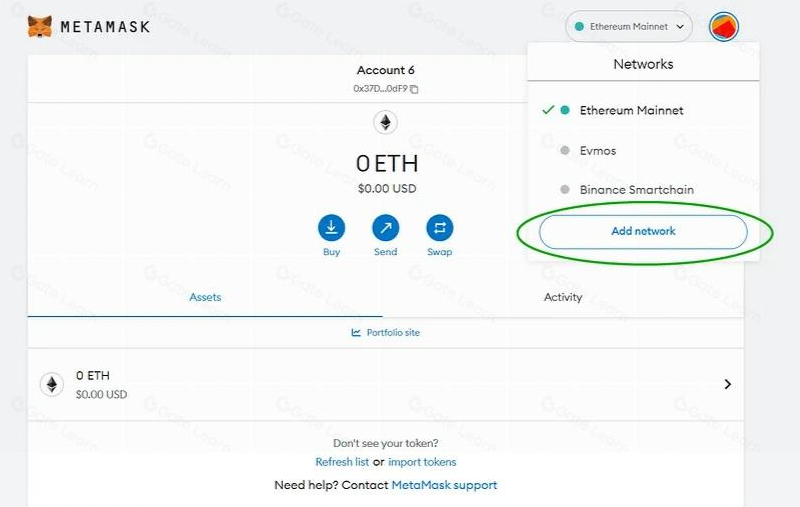
Task: Click the Refresh list link
Action: pyautogui.click(x=342, y=462)
